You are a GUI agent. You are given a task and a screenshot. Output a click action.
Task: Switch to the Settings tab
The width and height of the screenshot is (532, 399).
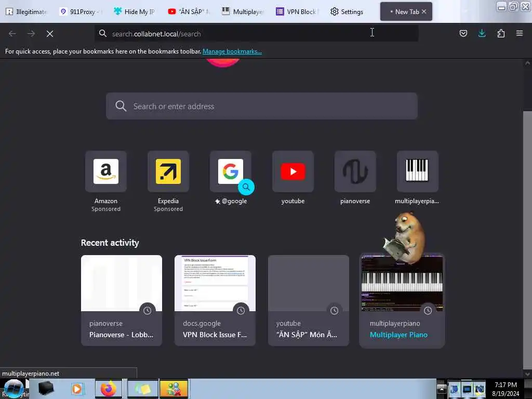(x=347, y=11)
